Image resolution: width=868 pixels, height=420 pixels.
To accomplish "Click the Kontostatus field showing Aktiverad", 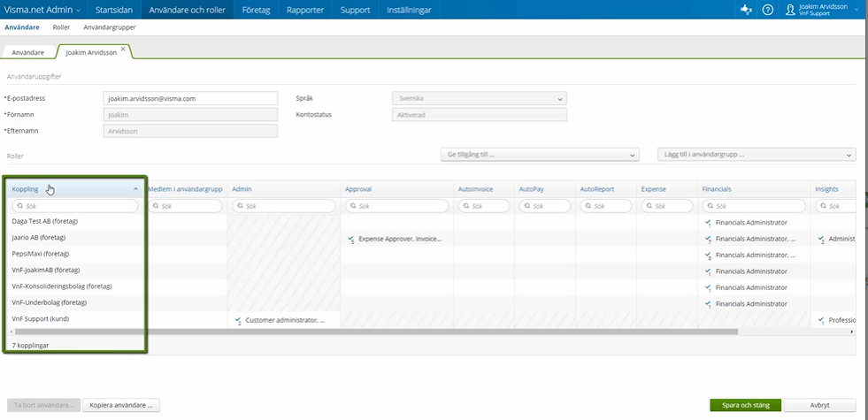I will point(480,115).
